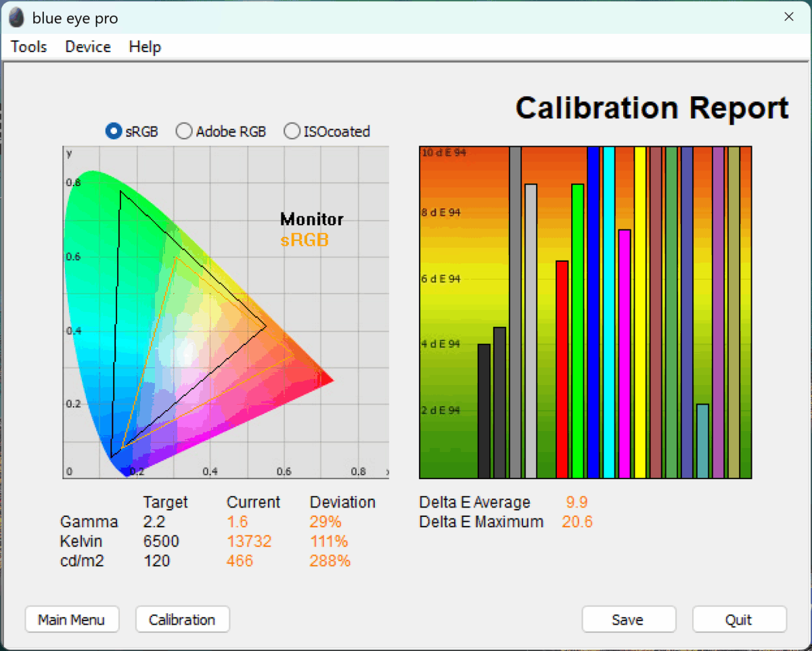Go back to Main Menu
The height and width of the screenshot is (651, 812).
pos(72,619)
